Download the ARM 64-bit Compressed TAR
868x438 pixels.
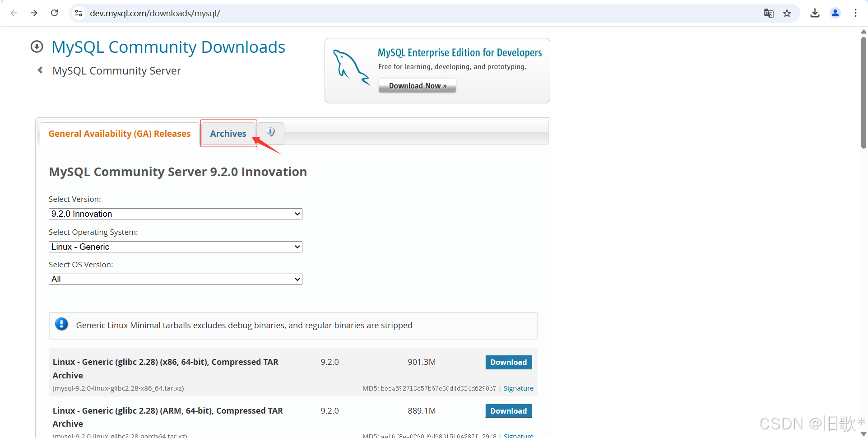coord(508,411)
